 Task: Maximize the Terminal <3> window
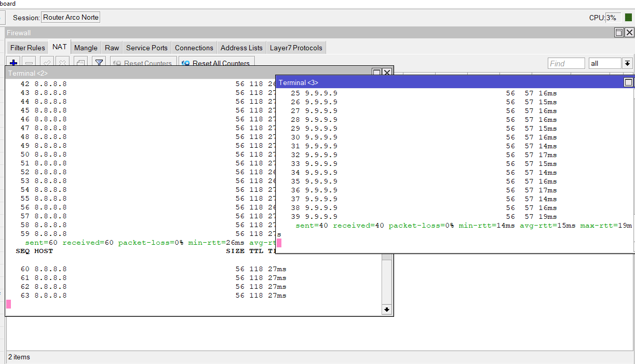coord(628,82)
